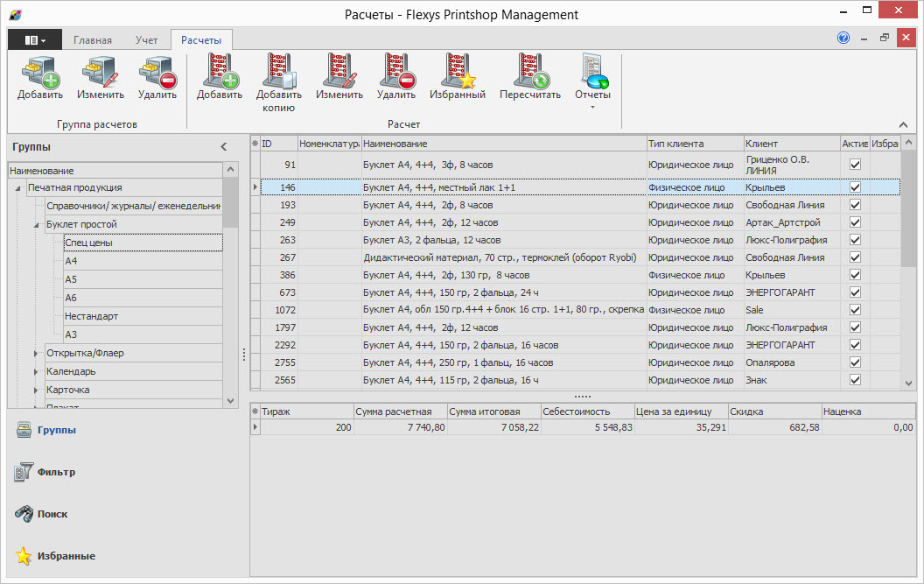Viewport: 924px width, 584px height.
Task: Open the Группы navigation pane
Action: pyautogui.click(x=57, y=430)
